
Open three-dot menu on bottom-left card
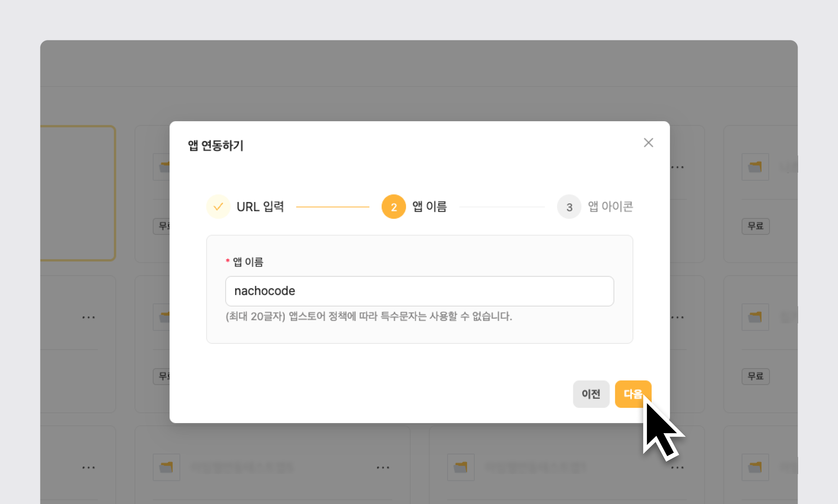click(x=383, y=468)
